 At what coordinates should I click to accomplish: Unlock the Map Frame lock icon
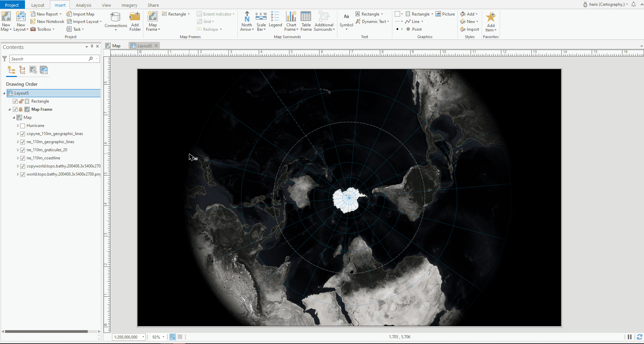[x=21, y=109]
